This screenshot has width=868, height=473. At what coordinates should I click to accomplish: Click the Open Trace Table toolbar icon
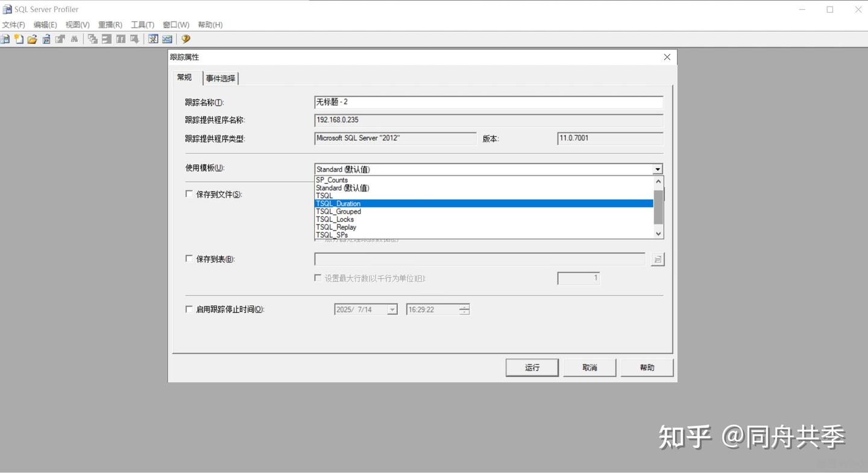[46, 39]
